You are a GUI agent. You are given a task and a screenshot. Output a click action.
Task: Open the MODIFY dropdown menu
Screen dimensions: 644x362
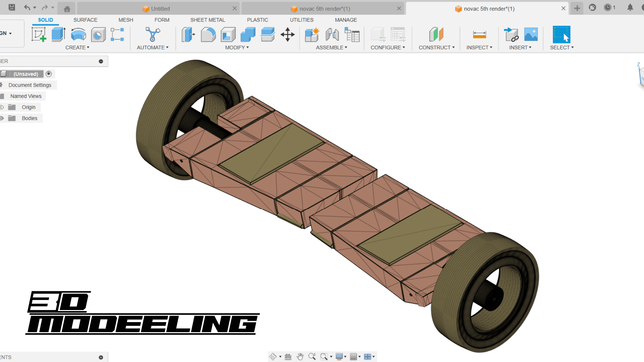tap(237, 48)
